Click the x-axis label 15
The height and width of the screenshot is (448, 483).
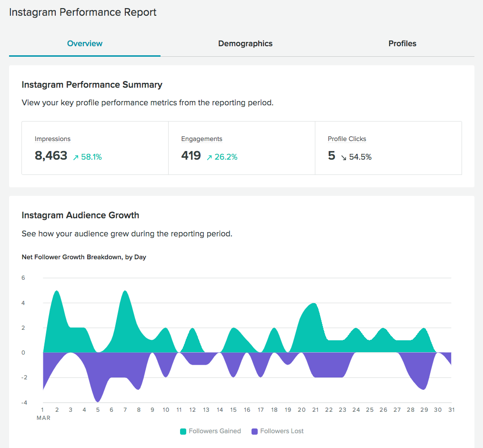click(233, 410)
